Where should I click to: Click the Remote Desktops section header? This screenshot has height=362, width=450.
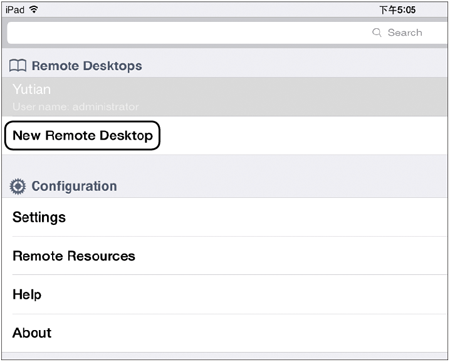87,66
